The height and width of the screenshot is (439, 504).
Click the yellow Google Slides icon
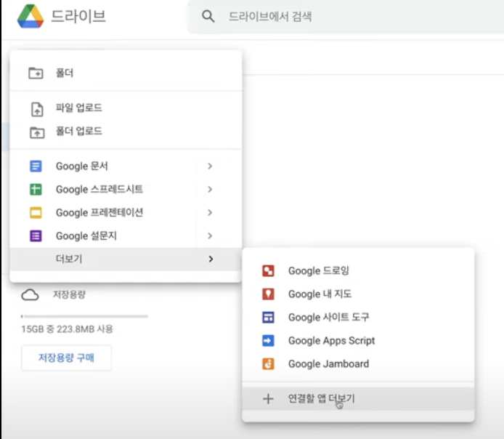click(36, 212)
